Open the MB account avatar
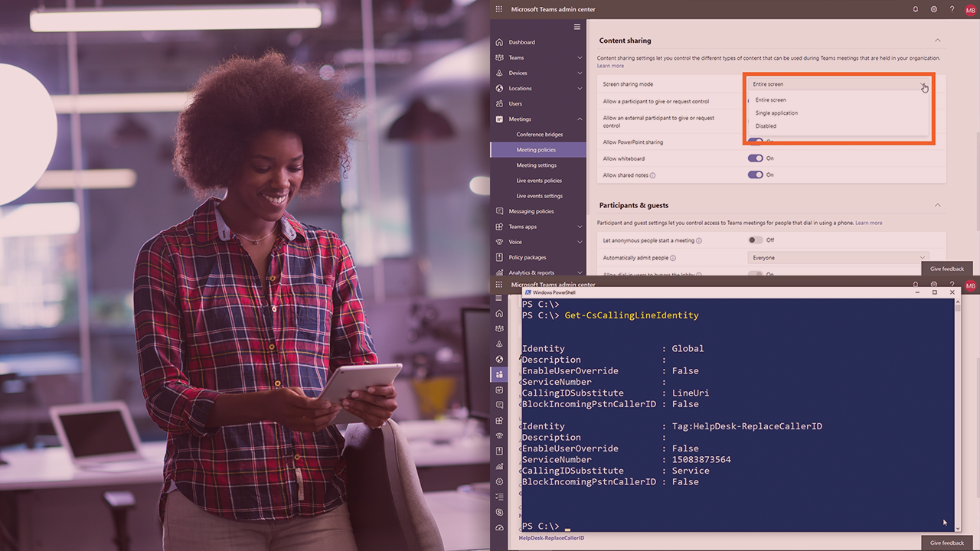Viewport: 980px width, 551px height. [970, 9]
